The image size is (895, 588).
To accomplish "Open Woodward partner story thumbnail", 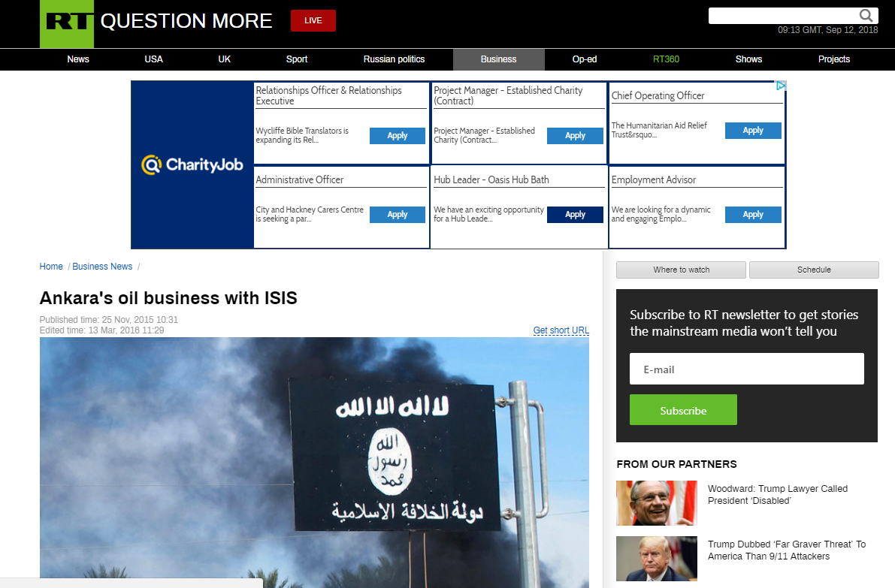I will tap(657, 503).
